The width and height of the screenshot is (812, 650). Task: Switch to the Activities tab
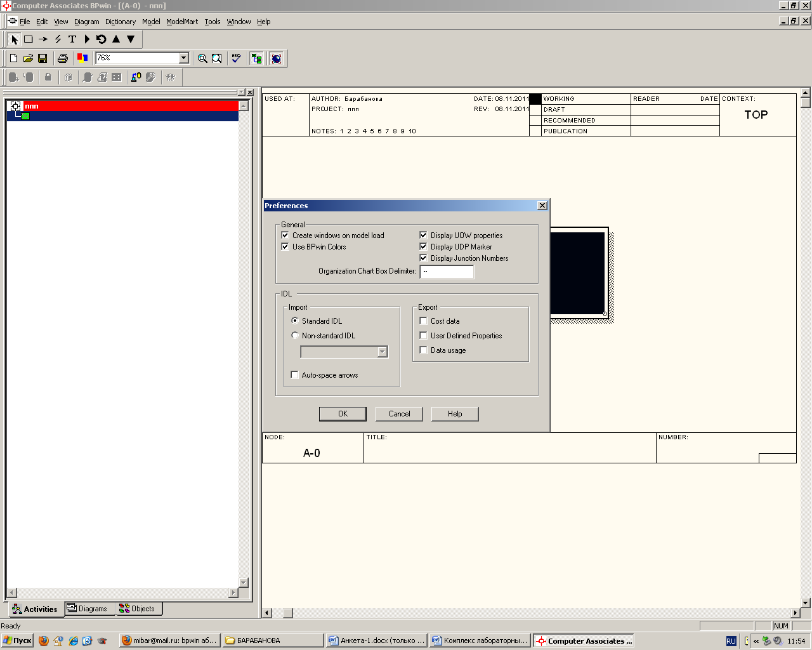tap(36, 609)
